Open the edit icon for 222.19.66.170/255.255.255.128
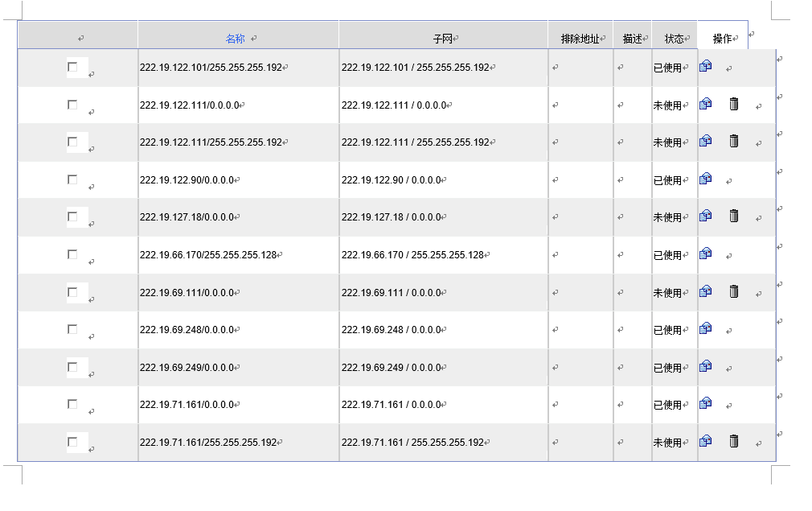812x511 pixels. coord(705,253)
